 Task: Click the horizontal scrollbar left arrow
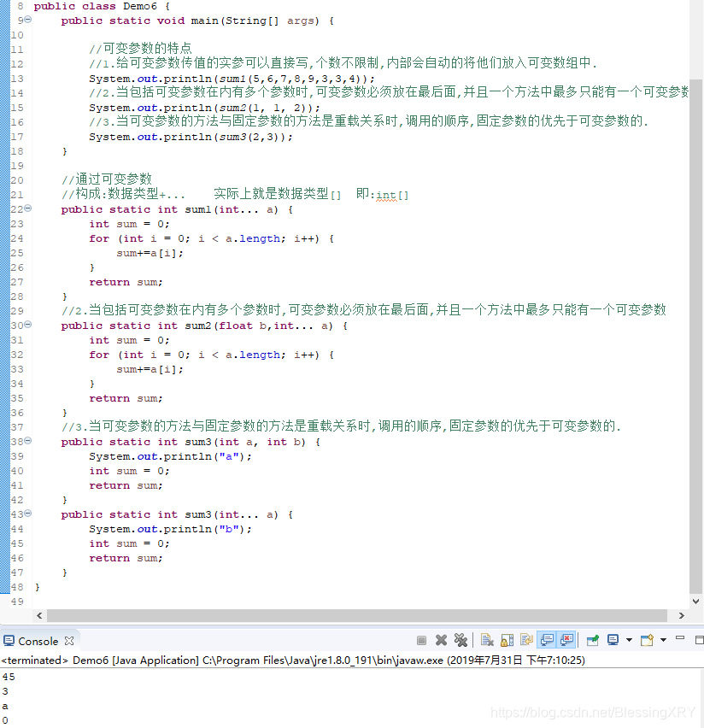click(39, 616)
